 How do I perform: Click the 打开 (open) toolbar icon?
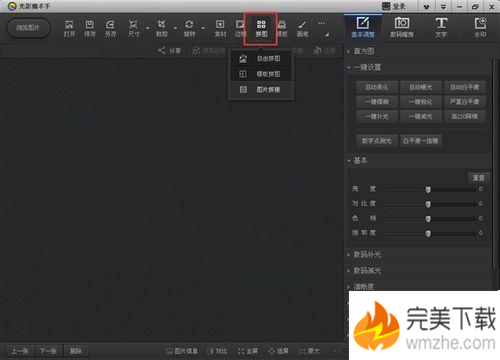(69, 28)
